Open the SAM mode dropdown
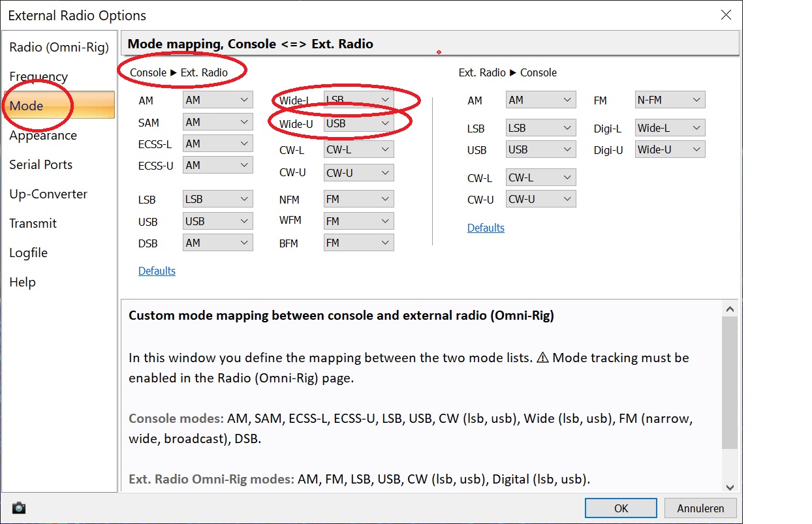Image resolution: width=812 pixels, height=524 pixels. [217, 122]
